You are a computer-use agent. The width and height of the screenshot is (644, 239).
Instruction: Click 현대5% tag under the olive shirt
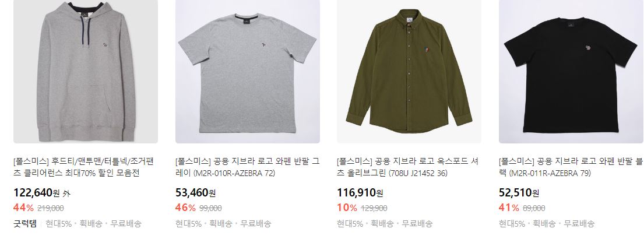click(x=350, y=224)
